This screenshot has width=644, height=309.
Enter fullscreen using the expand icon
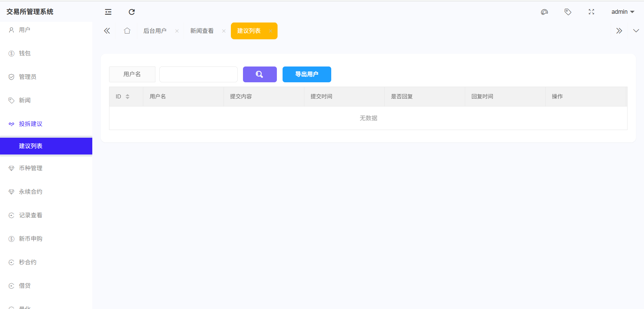point(591,12)
